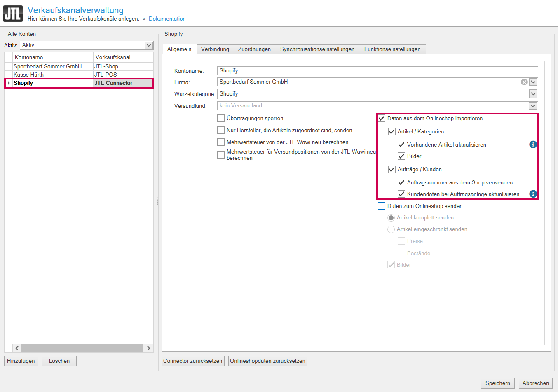Screen dimensions: 558x392
Task: Click the Abbrechen button
Action: pyautogui.click(x=536, y=383)
